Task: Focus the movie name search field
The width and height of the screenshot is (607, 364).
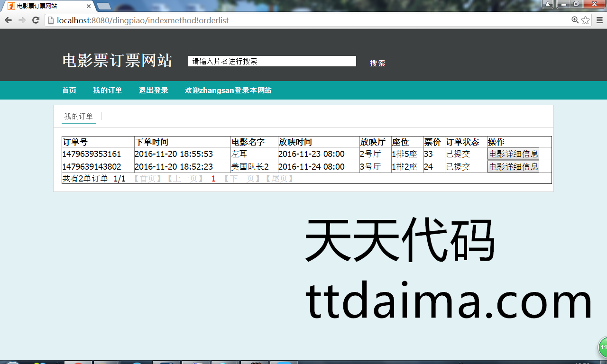Action: 272,61
